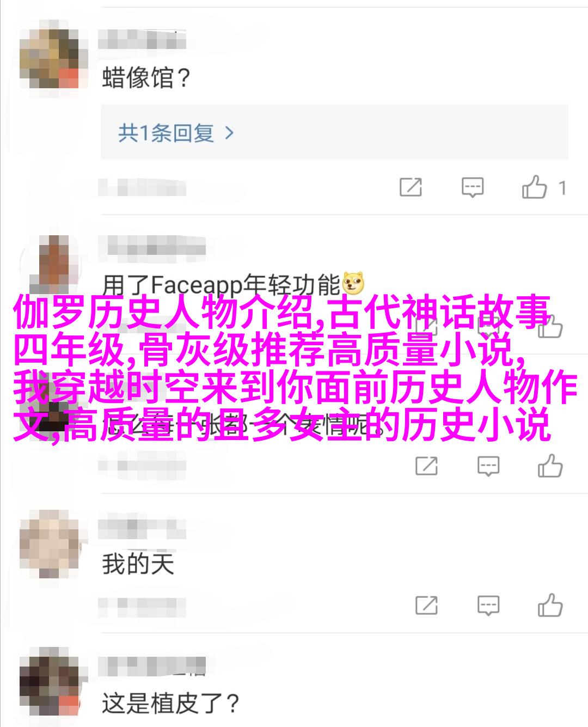Reply to the 蜡像馆 comment

472,187
